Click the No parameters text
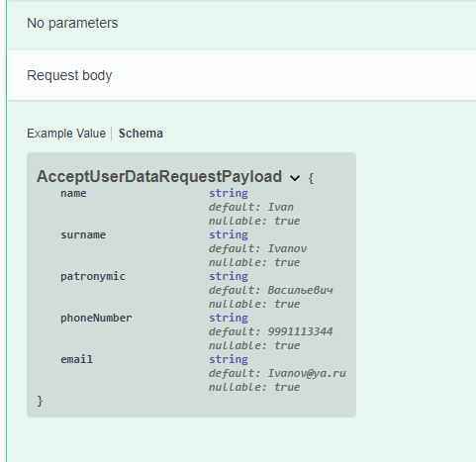The image size is (476, 462). [72, 23]
